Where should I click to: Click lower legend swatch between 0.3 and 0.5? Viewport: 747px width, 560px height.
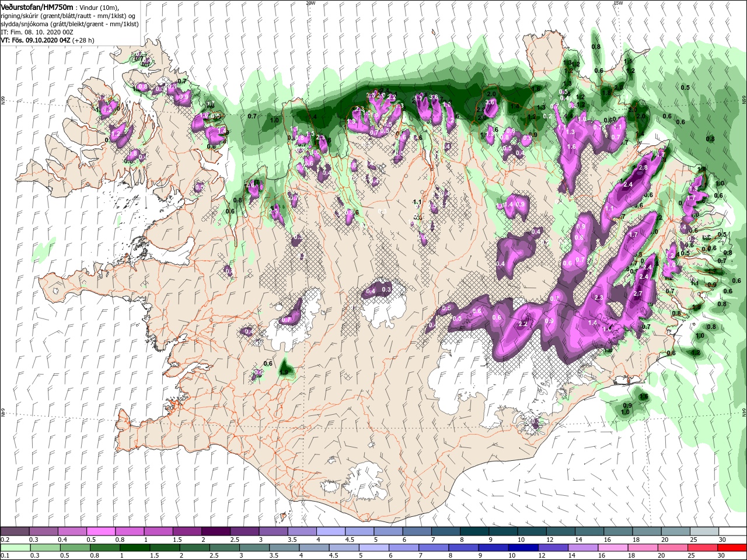(45, 548)
